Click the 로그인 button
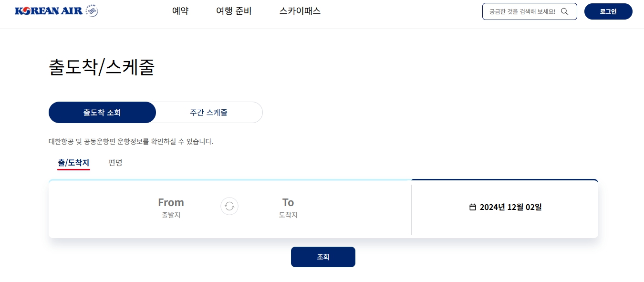644x282 pixels. pyautogui.click(x=608, y=11)
